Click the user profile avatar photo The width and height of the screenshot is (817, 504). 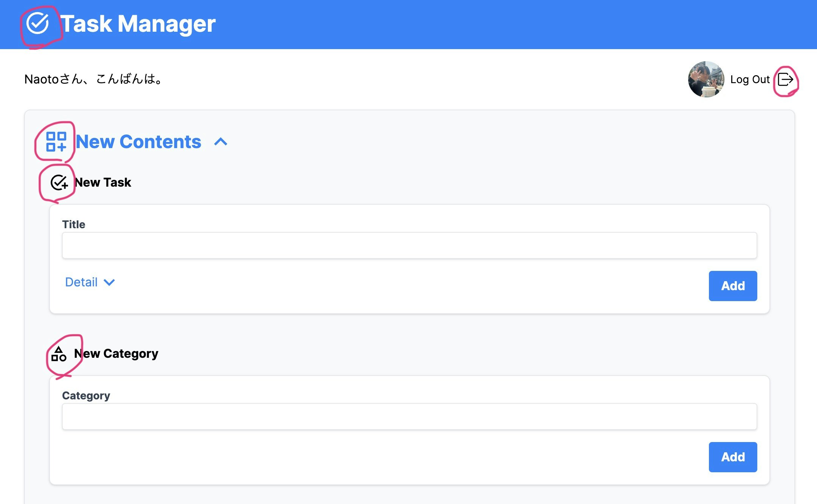[x=706, y=79]
